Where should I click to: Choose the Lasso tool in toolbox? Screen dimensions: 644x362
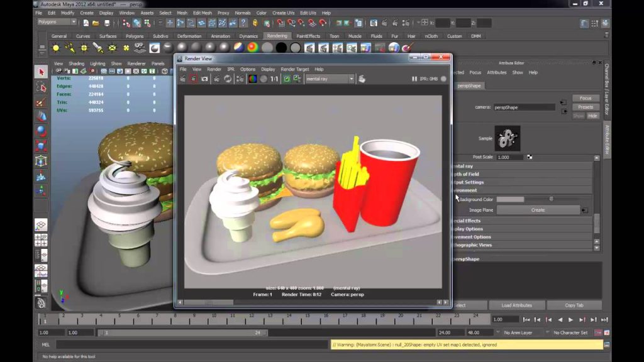(41, 87)
